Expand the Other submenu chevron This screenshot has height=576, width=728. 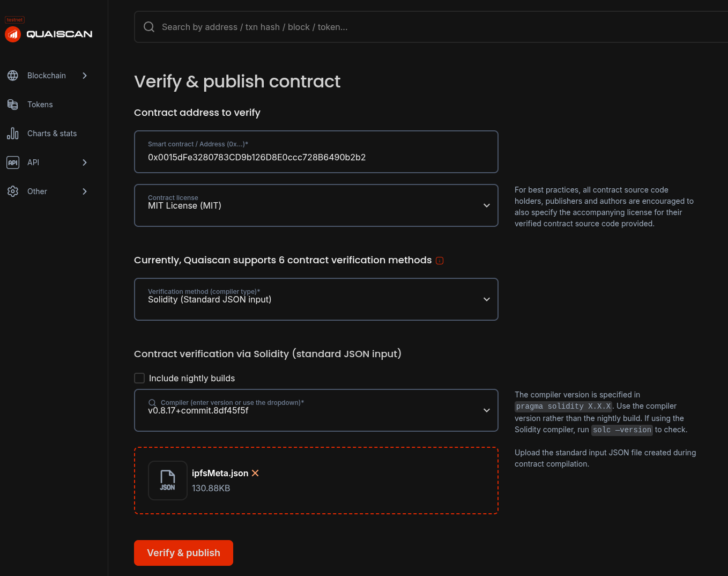85,191
